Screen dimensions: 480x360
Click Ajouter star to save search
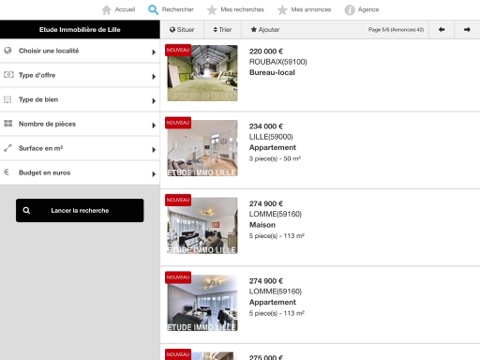(x=265, y=29)
